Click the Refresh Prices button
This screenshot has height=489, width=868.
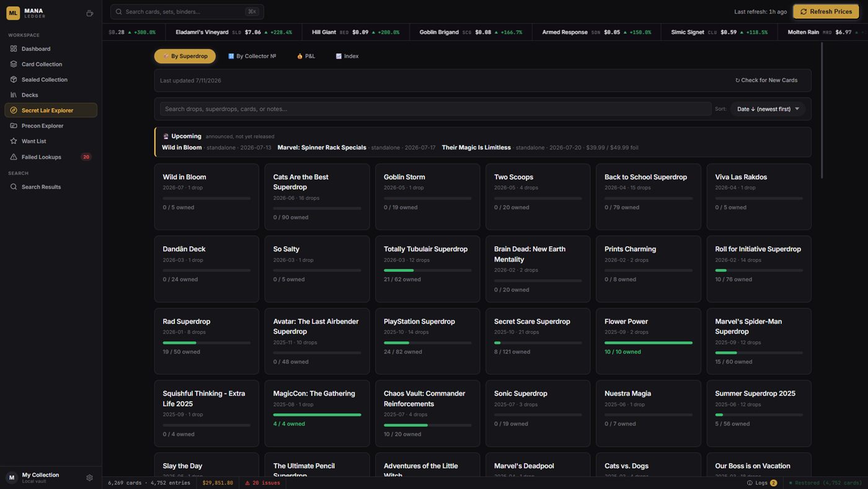(x=826, y=12)
